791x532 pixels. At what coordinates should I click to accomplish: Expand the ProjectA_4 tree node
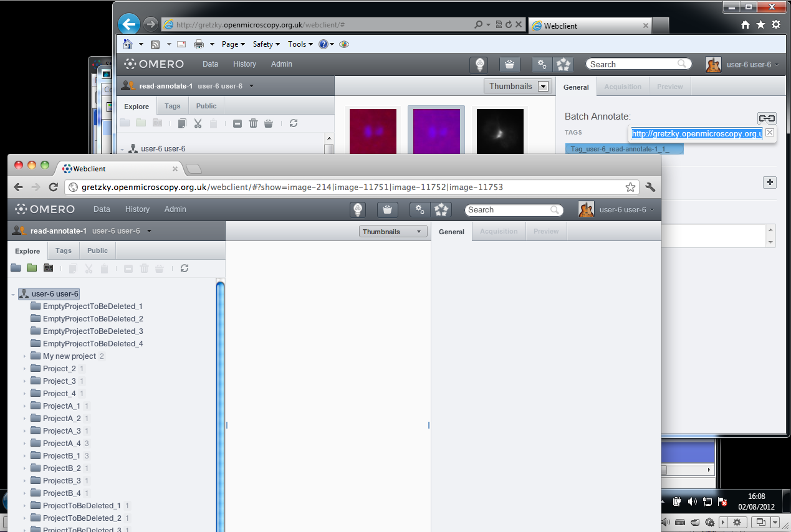24,444
